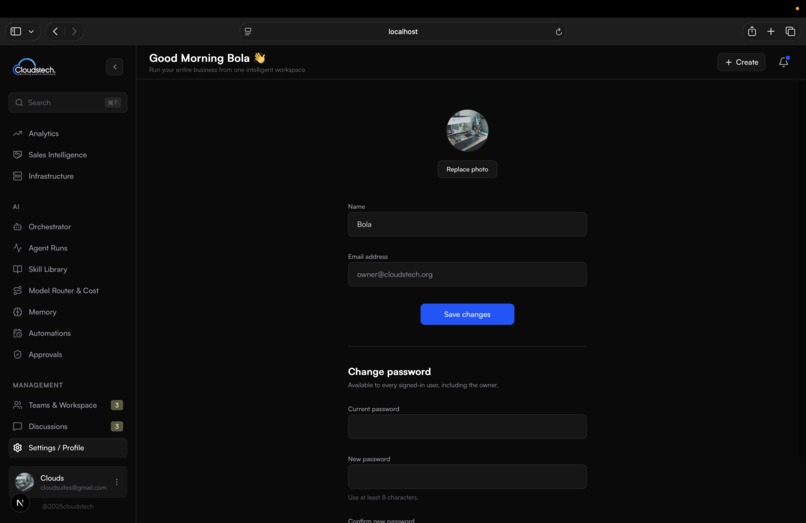This screenshot has width=806, height=523.
Task: Click the Agent Runs activity icon
Action: (x=17, y=248)
